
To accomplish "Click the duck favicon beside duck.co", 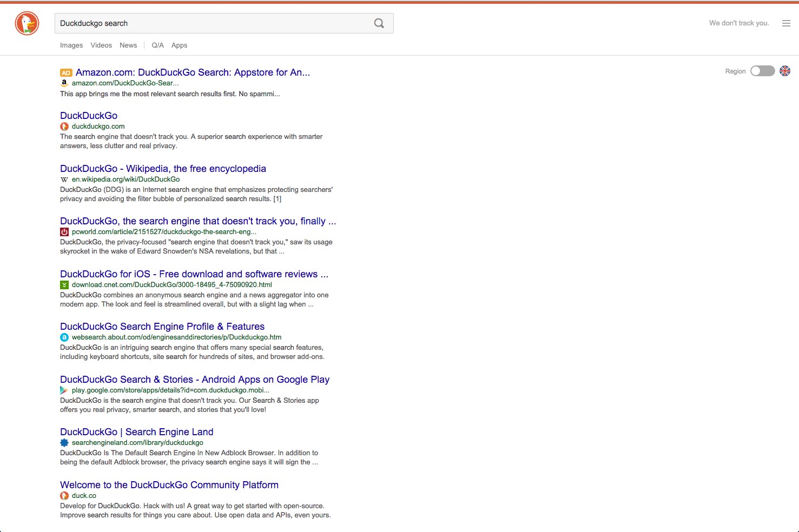I will [64, 496].
